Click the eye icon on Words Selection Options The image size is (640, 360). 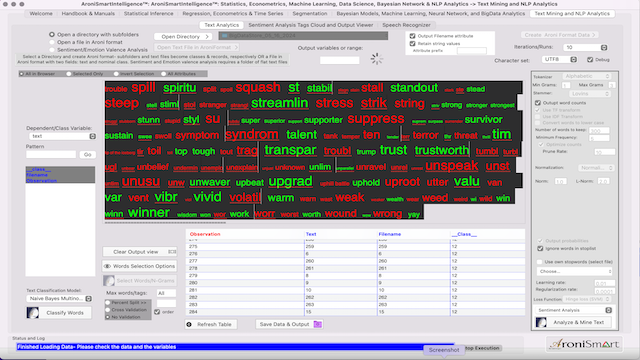[x=107, y=266]
